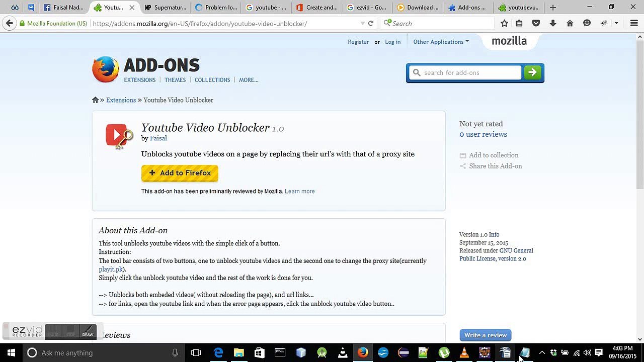Image resolution: width=644 pixels, height=362 pixels.
Task: Click the microphone icon in Cortana search
Action: click(175, 352)
